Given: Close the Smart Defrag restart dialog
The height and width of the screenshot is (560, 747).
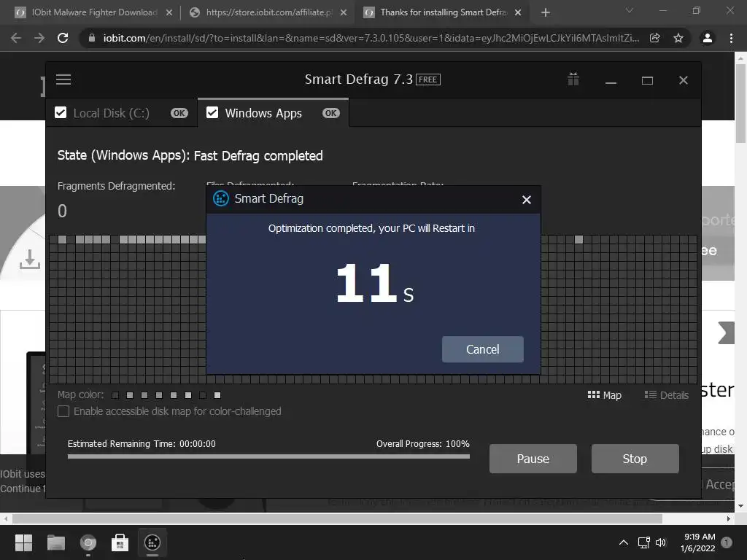Looking at the screenshot, I should [x=527, y=200].
